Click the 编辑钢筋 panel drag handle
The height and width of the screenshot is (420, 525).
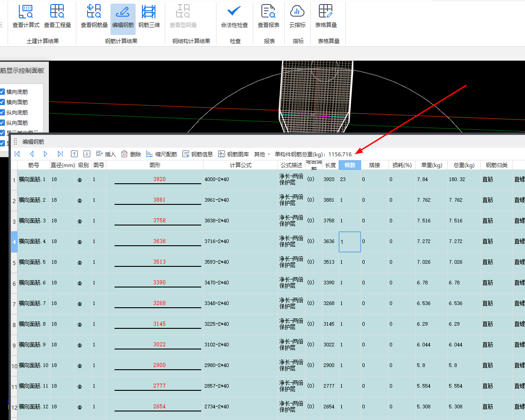(15, 141)
